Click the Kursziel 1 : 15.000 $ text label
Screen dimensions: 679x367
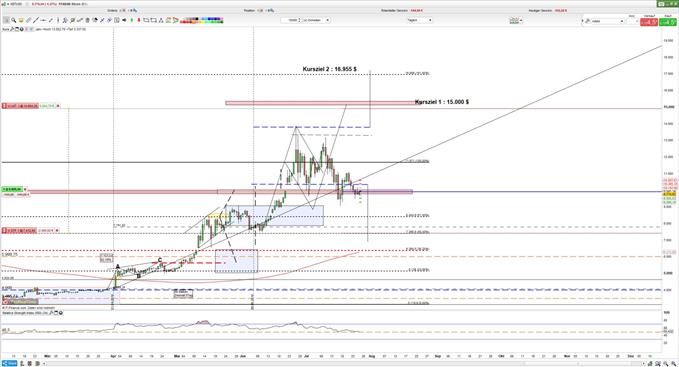[442, 102]
